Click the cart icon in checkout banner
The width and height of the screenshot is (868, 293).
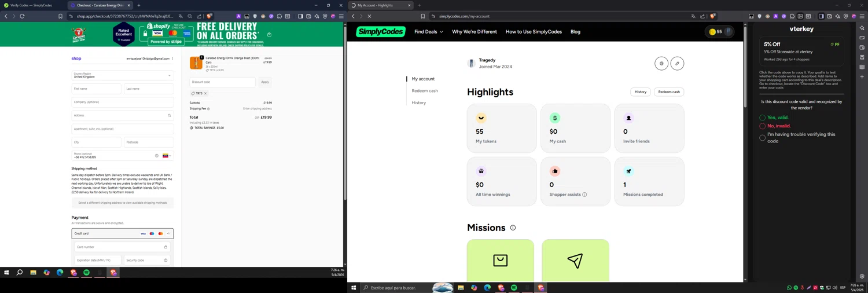(269, 34)
